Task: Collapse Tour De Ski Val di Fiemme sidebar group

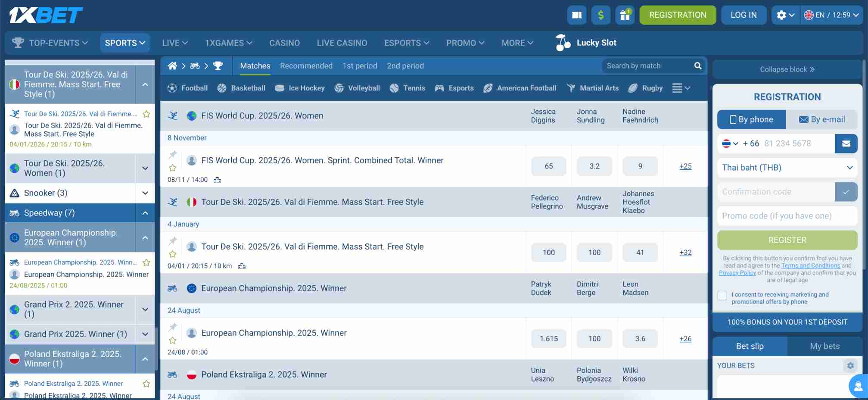Action: [x=145, y=84]
